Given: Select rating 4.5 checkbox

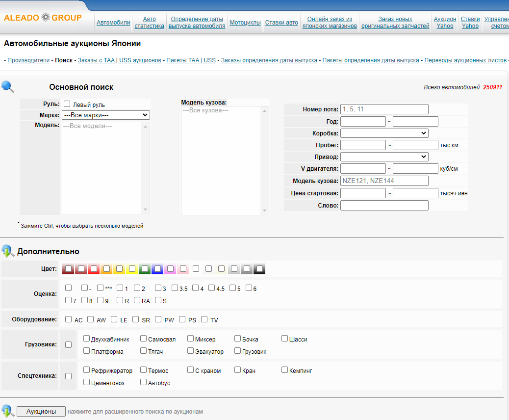Looking at the screenshot, I should [x=212, y=288].
